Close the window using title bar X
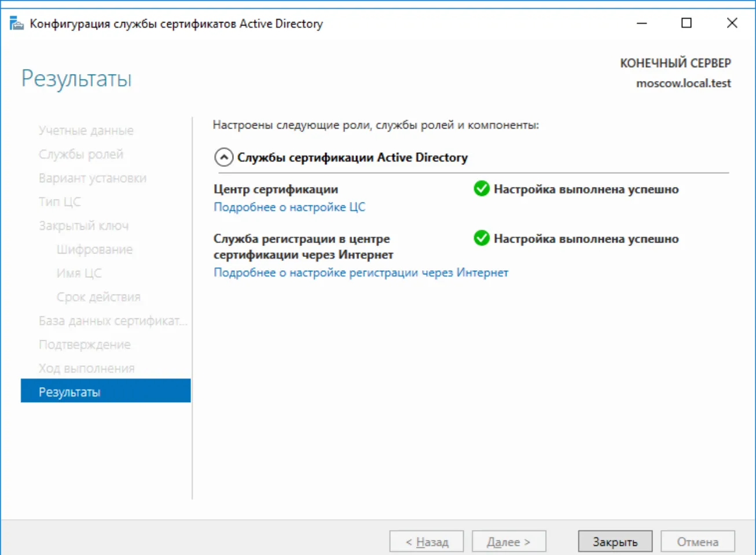 point(732,23)
